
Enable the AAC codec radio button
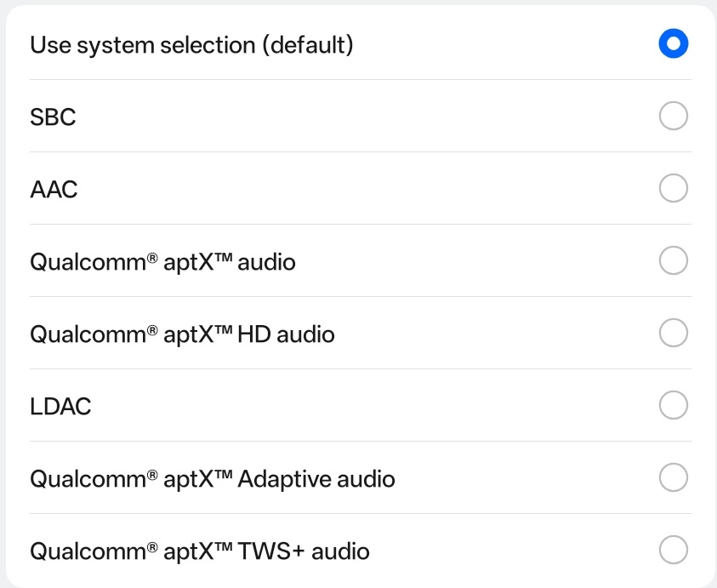tap(673, 188)
